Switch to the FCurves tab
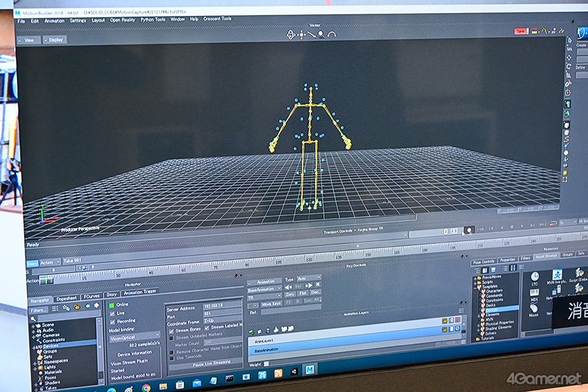Viewport: 588px width, 392px height. tap(92, 296)
